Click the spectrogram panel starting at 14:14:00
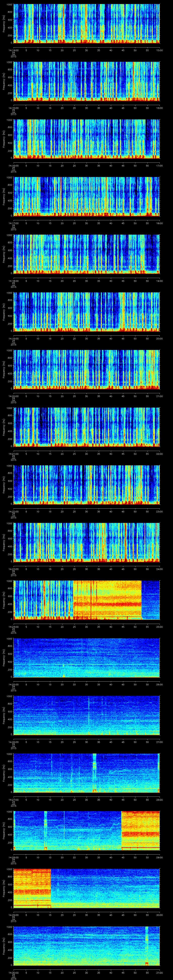Screen dimensions: 173x980 pos(87,24)
